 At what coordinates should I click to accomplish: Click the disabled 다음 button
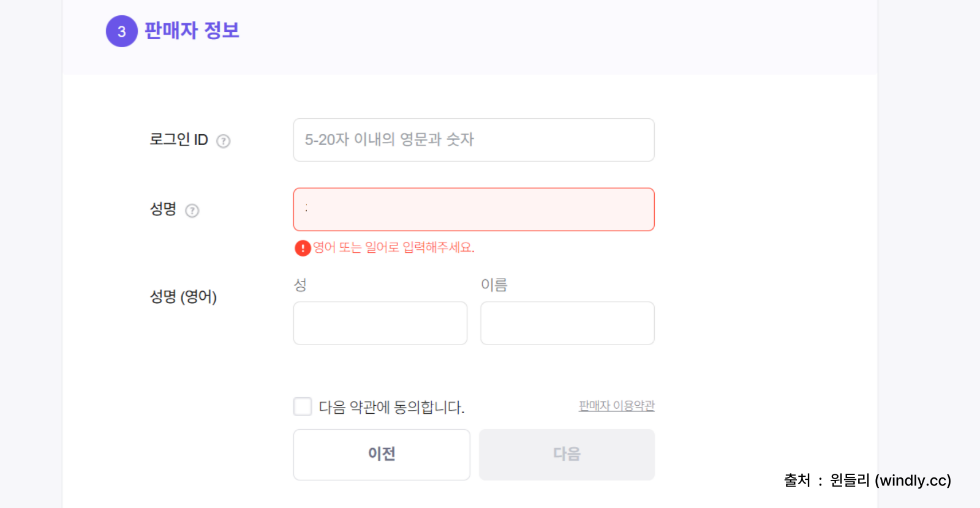pyautogui.click(x=567, y=454)
